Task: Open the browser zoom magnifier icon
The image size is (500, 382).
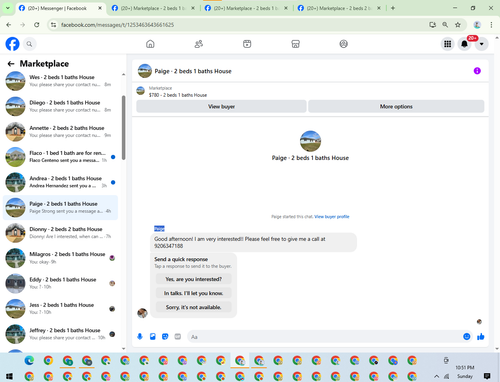Action: click(x=445, y=25)
